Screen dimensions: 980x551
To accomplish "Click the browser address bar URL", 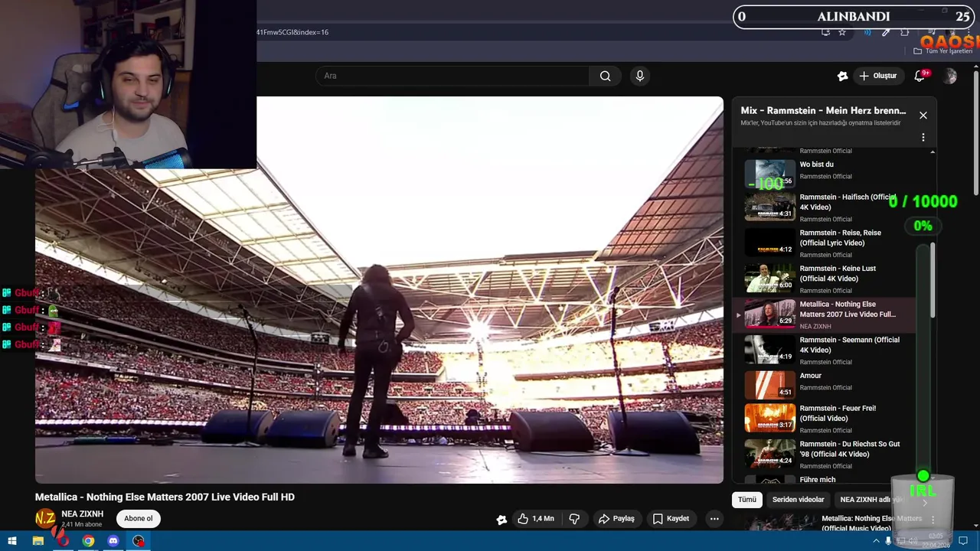I will point(292,32).
